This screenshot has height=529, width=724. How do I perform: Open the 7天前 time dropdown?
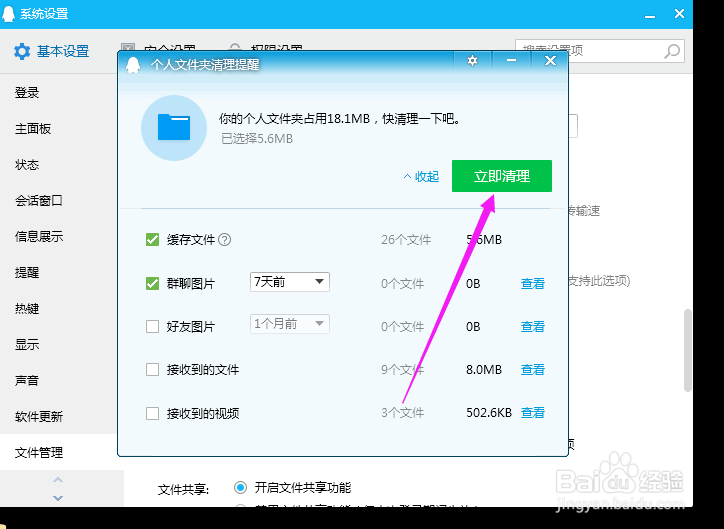290,282
